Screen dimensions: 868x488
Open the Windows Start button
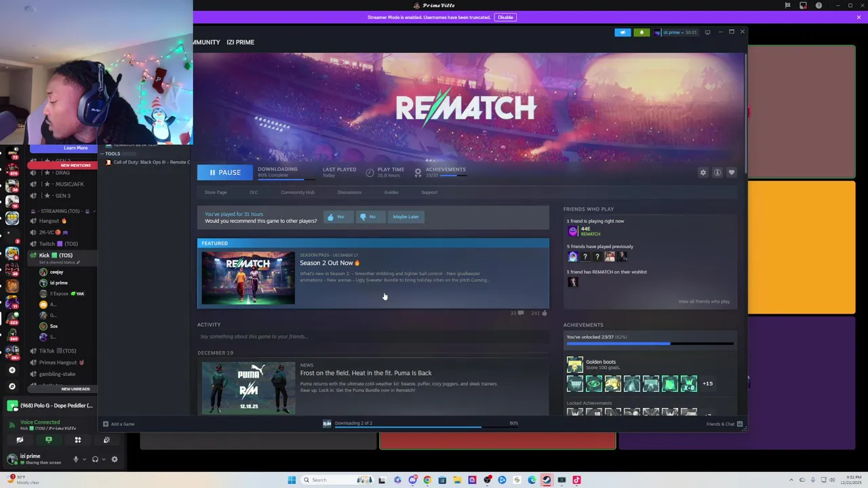(x=292, y=480)
